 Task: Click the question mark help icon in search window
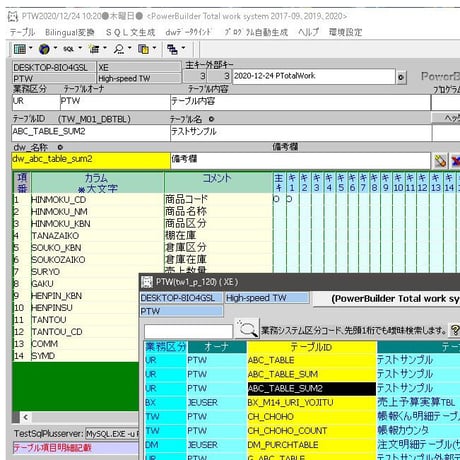pyautogui.click(x=455, y=330)
